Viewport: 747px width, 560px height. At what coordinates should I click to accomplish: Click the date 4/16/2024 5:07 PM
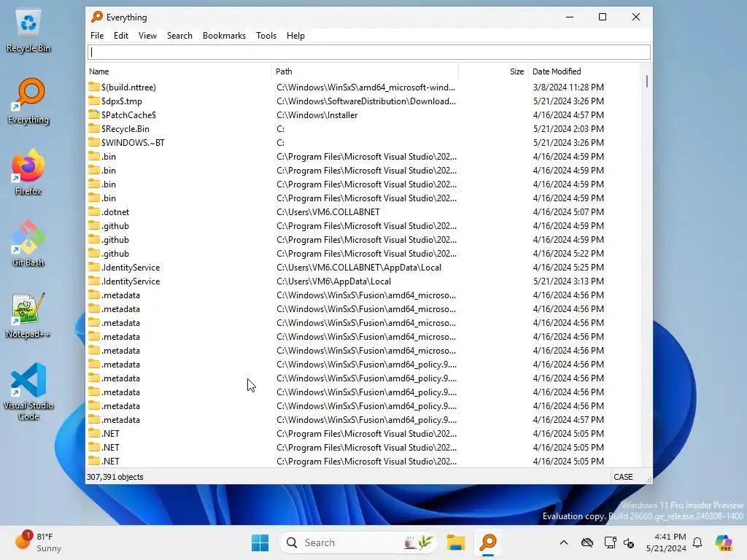pyautogui.click(x=568, y=212)
